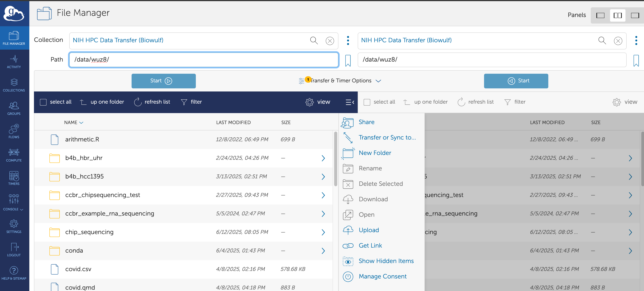This screenshot has height=291, width=644.
Task: Open the Activity sidebar icon
Action: [x=14, y=62]
